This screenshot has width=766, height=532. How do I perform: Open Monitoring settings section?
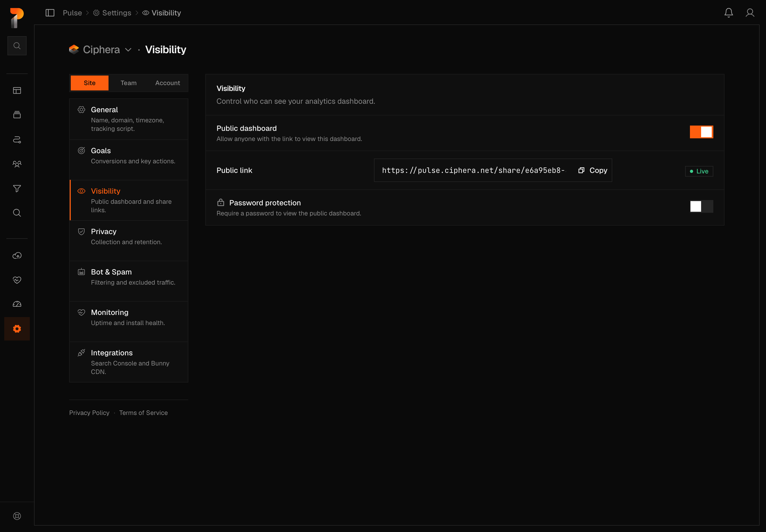[x=129, y=322]
